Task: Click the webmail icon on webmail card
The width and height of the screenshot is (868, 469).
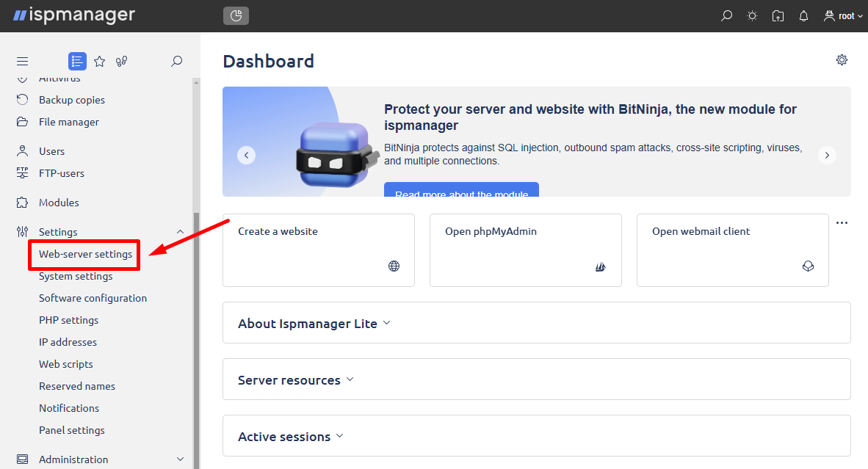Action: pyautogui.click(x=808, y=266)
